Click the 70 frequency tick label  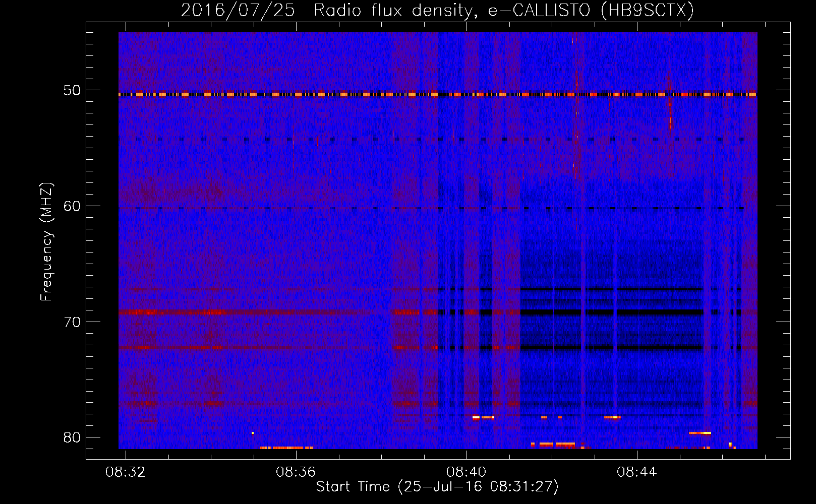click(72, 322)
